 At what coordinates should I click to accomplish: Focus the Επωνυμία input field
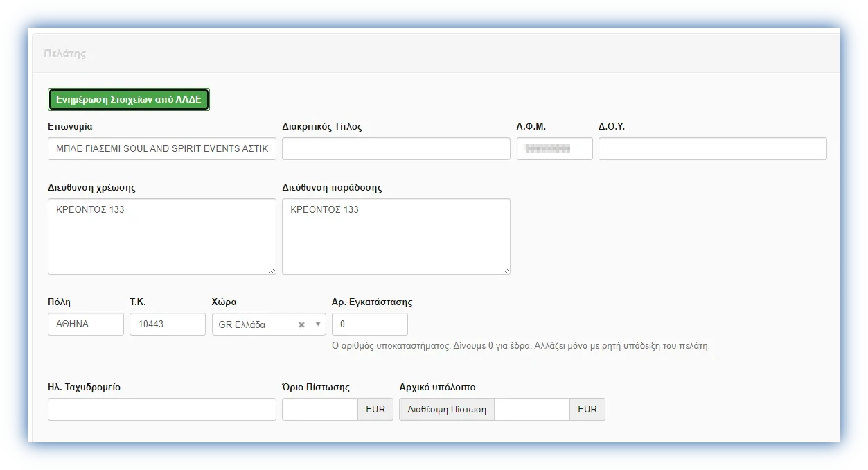pos(161,149)
